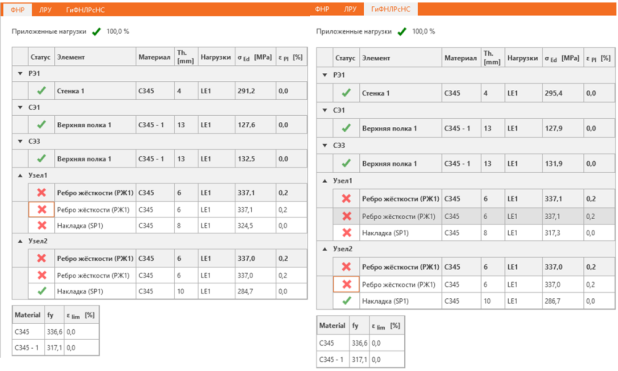Select value 286,7 in right Узел2 row

tap(553, 302)
